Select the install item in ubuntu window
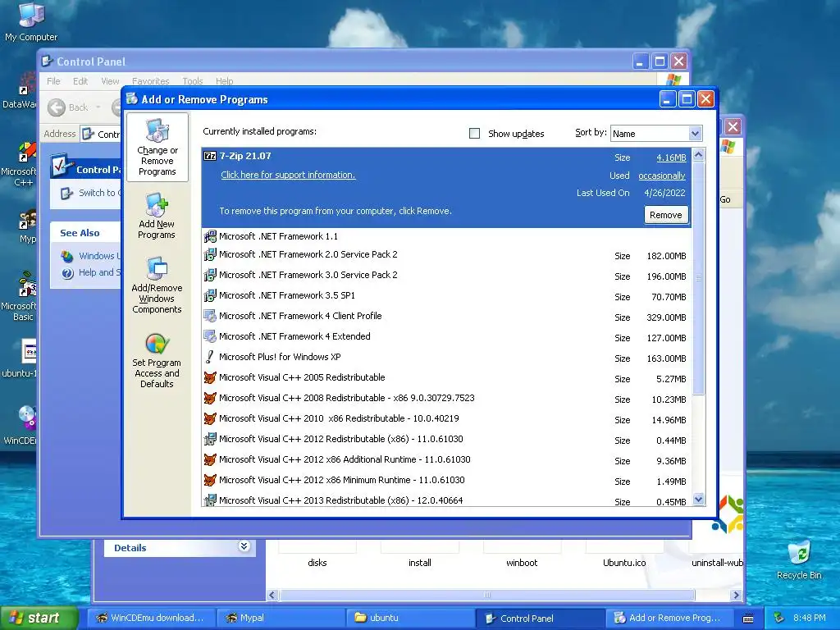Image resolution: width=840 pixels, height=630 pixels. click(419, 563)
